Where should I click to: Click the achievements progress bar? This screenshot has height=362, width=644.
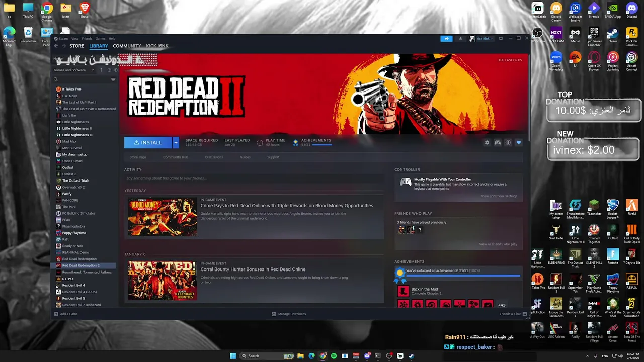(463, 276)
